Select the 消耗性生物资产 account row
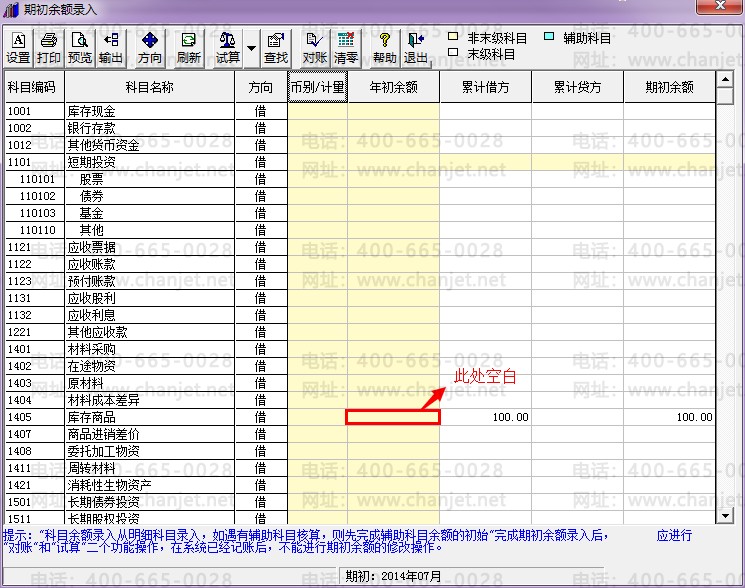 (360, 485)
